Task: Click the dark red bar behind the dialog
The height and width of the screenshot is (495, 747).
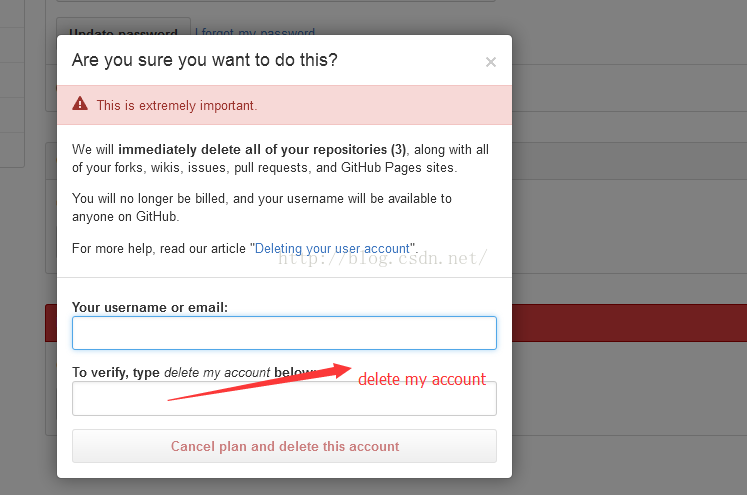Action: click(x=629, y=323)
